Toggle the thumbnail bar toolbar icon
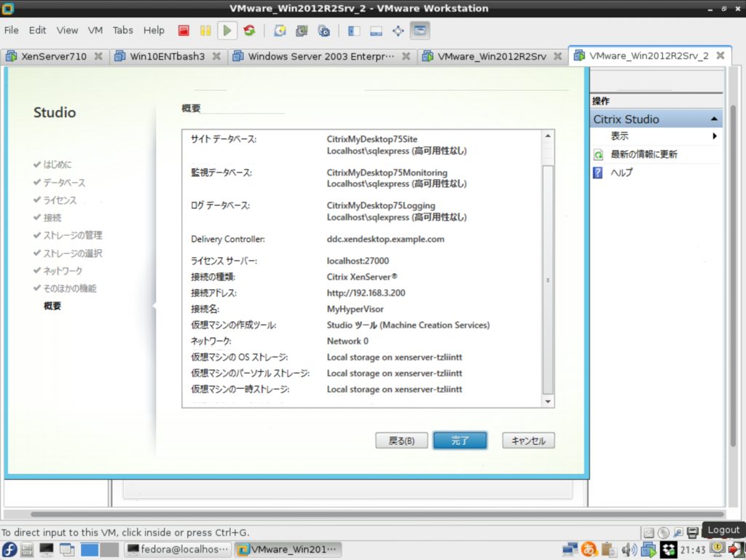The height and width of the screenshot is (560, 746). point(376,31)
